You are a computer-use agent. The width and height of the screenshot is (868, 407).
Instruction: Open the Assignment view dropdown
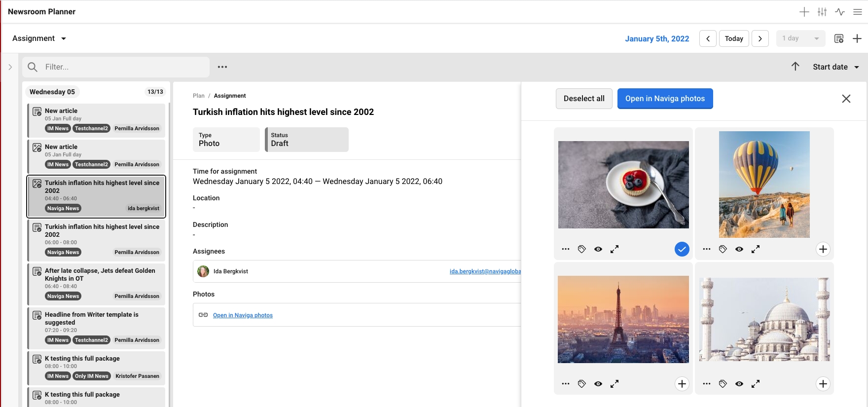(x=39, y=38)
